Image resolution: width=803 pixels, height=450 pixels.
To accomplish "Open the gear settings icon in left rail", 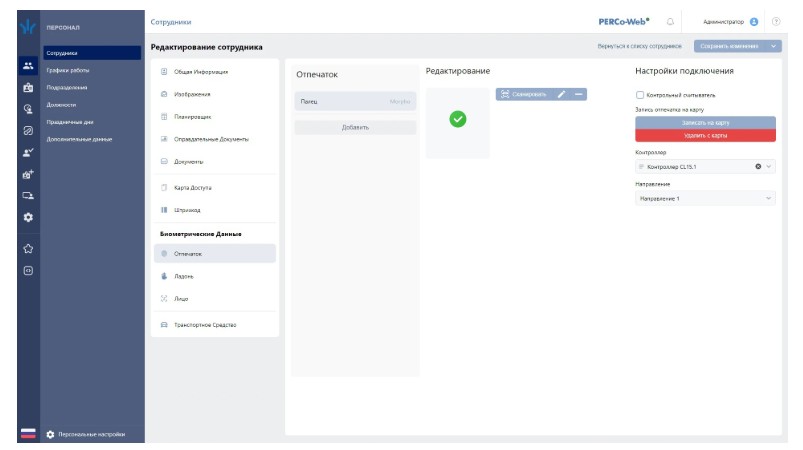I will tap(28, 217).
